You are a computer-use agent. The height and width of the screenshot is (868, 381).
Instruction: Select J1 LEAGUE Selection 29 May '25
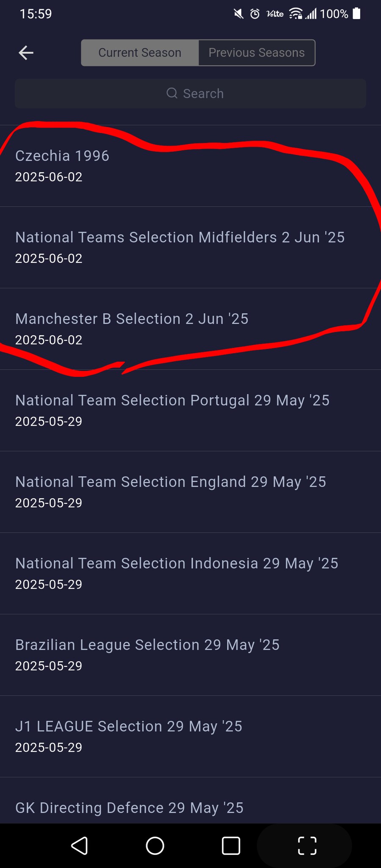click(x=190, y=737)
